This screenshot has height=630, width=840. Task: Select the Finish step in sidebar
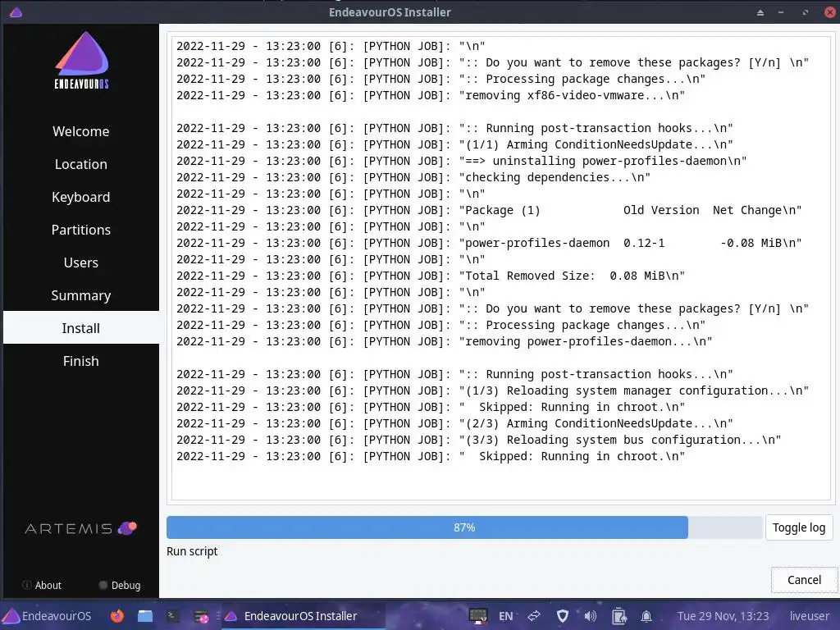point(81,361)
